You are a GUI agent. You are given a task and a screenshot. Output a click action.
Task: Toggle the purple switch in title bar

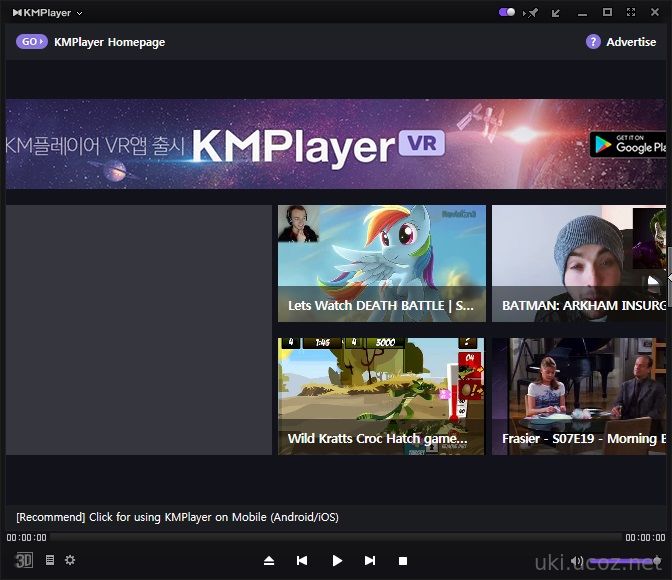point(507,12)
